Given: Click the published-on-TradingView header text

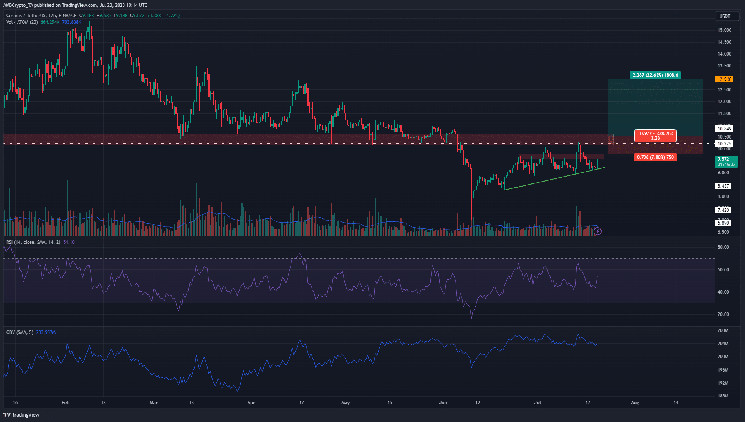Looking at the screenshot, I should point(76,5).
